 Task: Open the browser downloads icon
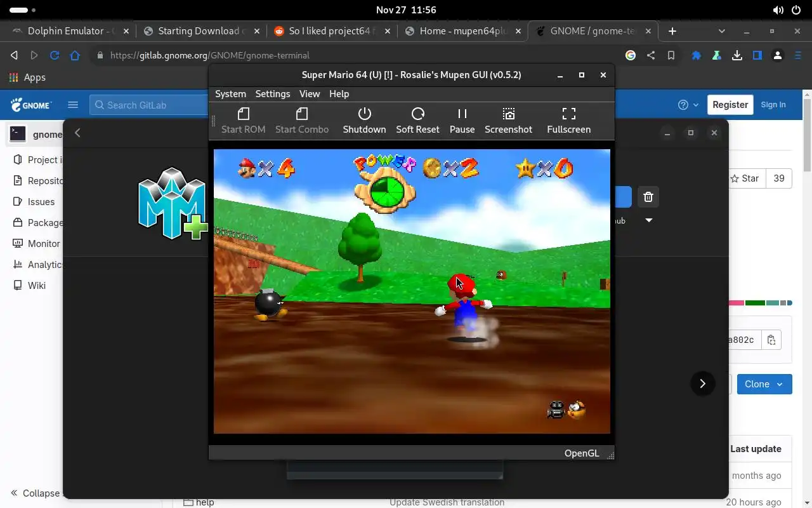coord(737,55)
